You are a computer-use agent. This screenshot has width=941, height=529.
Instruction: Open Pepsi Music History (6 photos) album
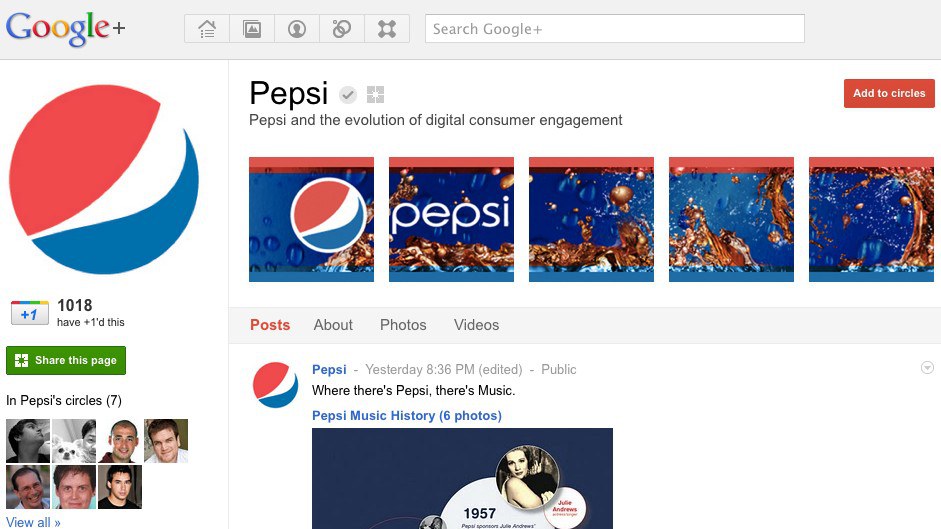(x=407, y=416)
